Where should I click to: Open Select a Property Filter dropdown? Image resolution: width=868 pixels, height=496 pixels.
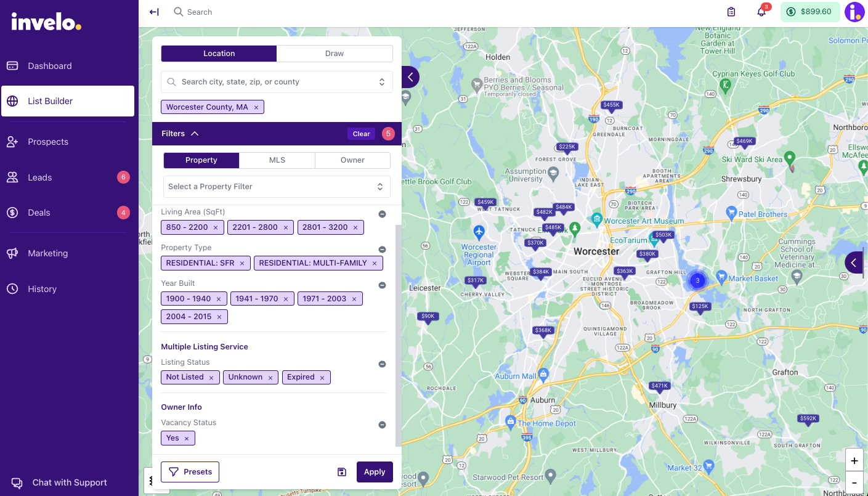[x=277, y=187]
